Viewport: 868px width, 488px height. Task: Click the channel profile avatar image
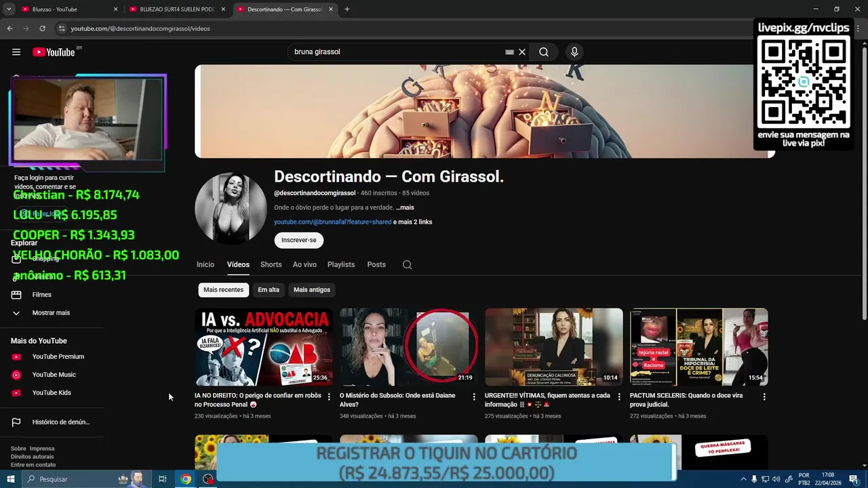(231, 208)
